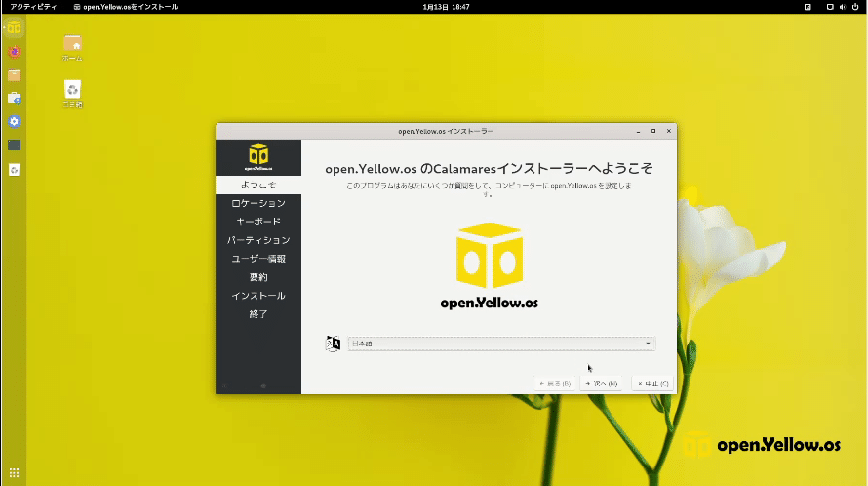Open the Software store from the dock
Viewport: 868px width, 486px height.
tap(14, 99)
